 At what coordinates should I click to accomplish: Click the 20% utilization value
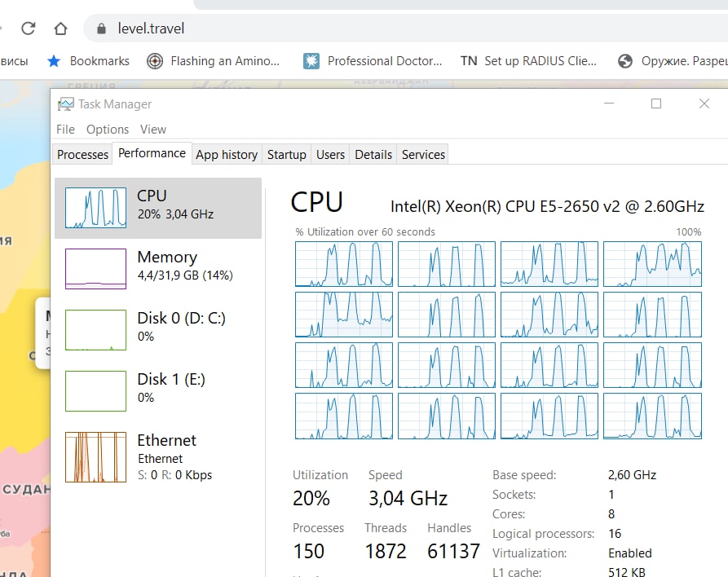coord(311,498)
